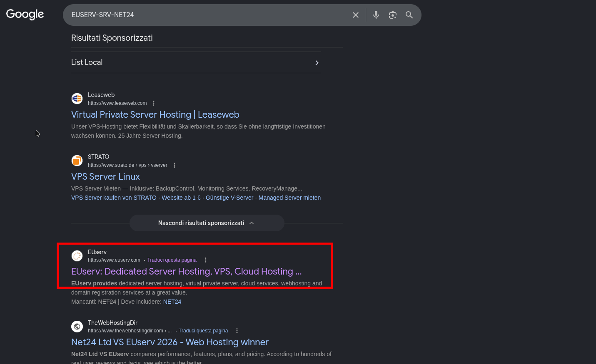The height and width of the screenshot is (364, 596).
Task: Follow VPS Server kaufen von STRATO sitelink
Action: tap(114, 198)
